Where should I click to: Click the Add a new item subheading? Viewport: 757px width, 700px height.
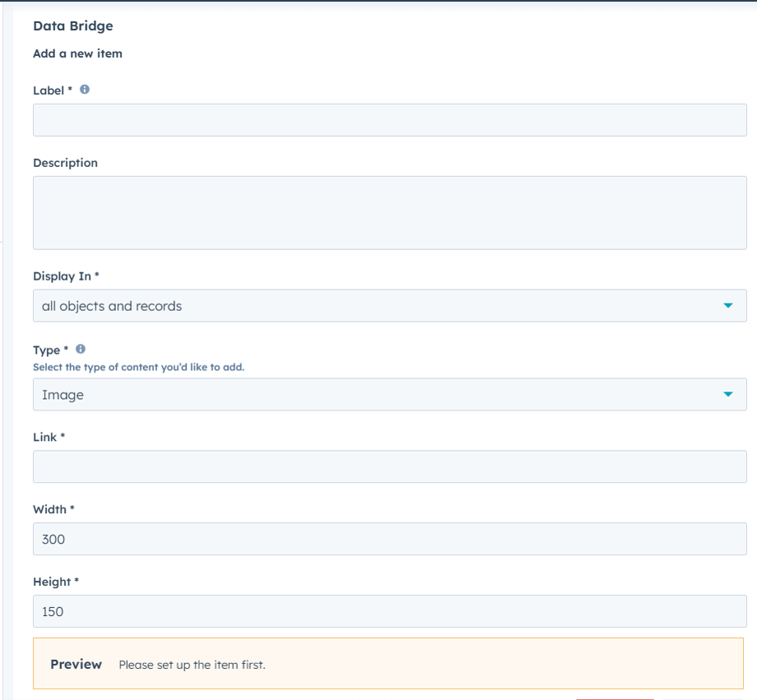point(77,53)
